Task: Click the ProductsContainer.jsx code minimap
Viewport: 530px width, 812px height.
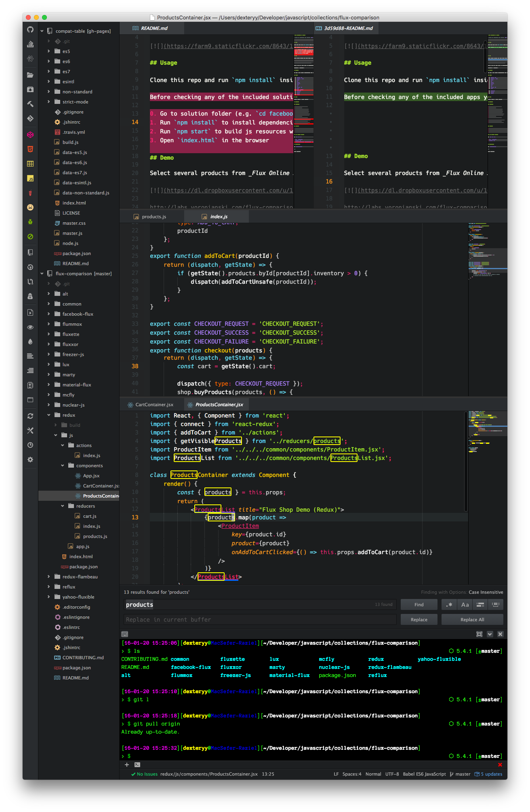Action: [x=488, y=497]
